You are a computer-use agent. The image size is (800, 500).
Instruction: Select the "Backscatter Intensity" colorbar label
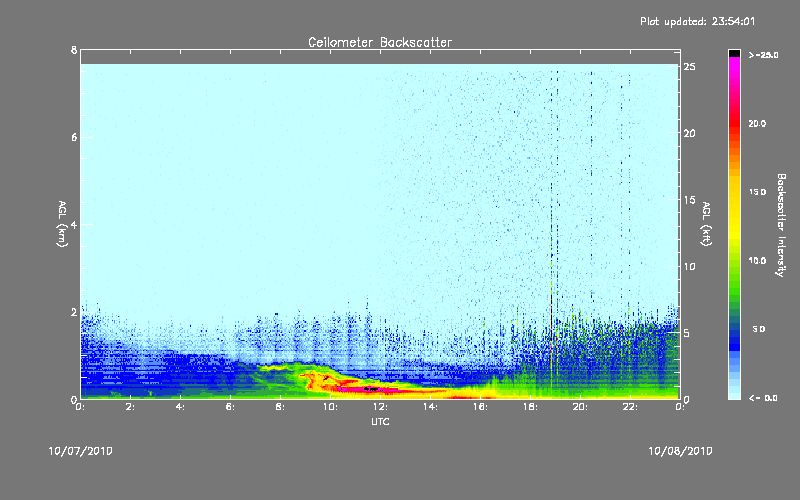tap(781, 225)
